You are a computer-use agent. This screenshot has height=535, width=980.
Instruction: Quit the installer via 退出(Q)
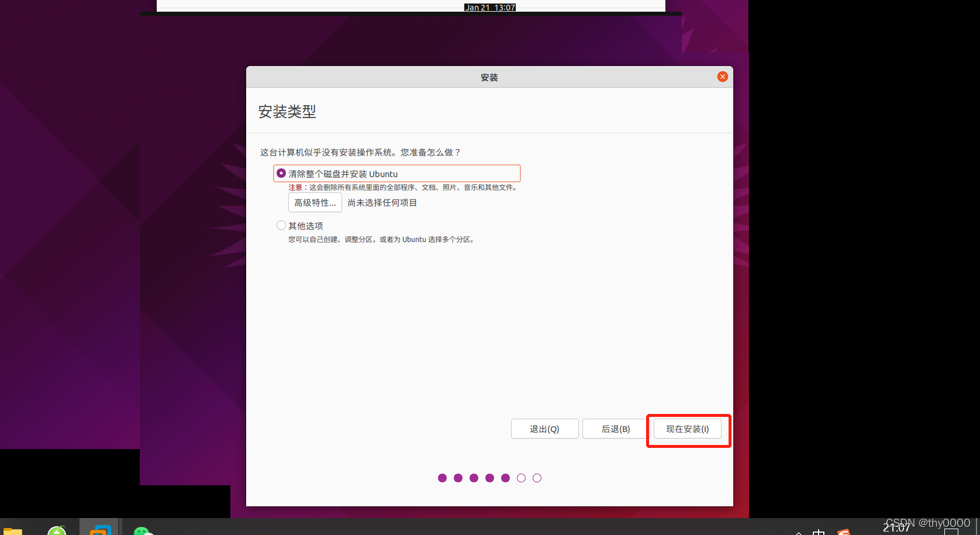pyautogui.click(x=544, y=429)
